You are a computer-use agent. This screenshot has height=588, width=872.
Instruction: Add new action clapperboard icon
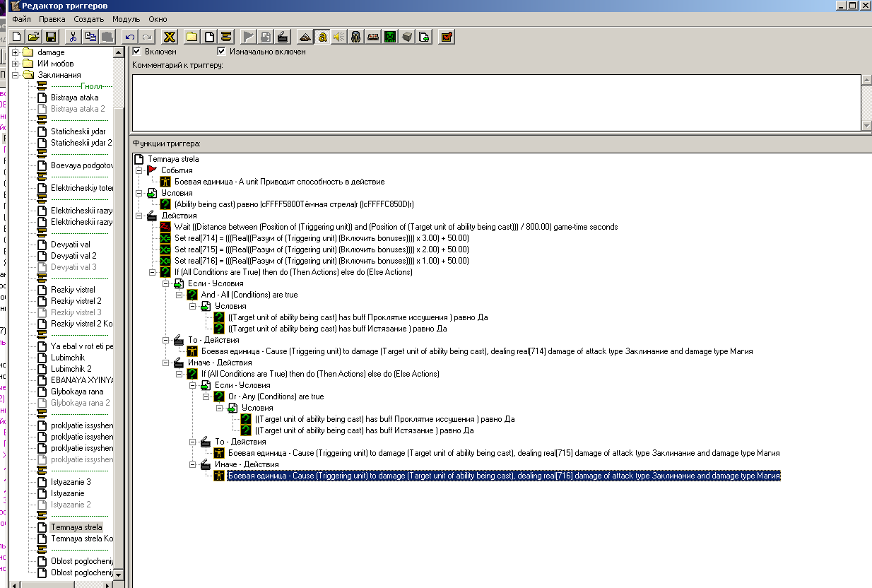[x=282, y=37]
